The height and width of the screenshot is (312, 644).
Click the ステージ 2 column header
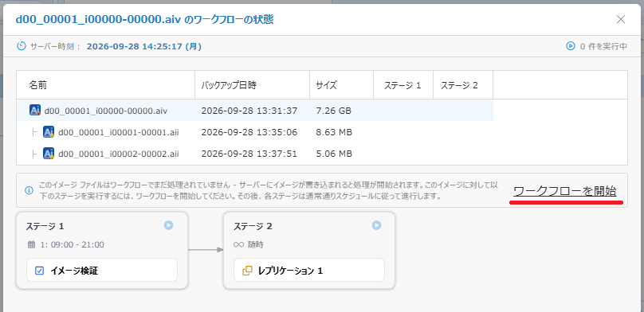pos(463,85)
